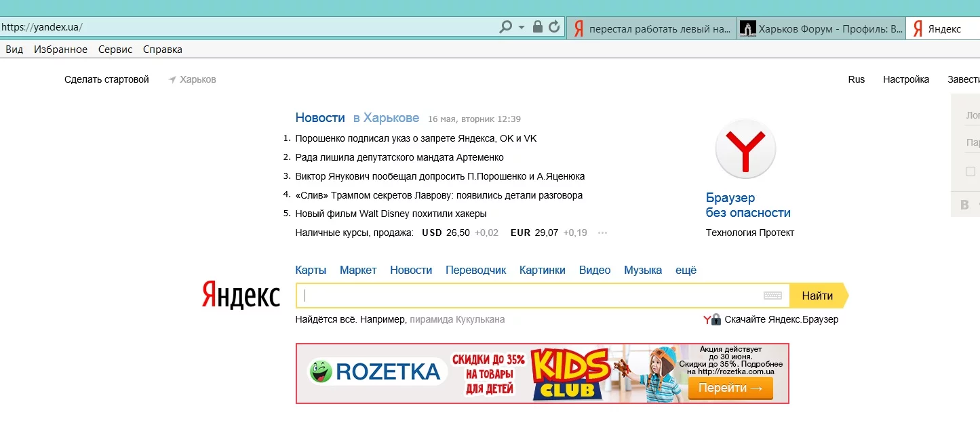Viewport: 980px width, 425px height.
Task: Click the Харьков city link
Action: point(198,79)
